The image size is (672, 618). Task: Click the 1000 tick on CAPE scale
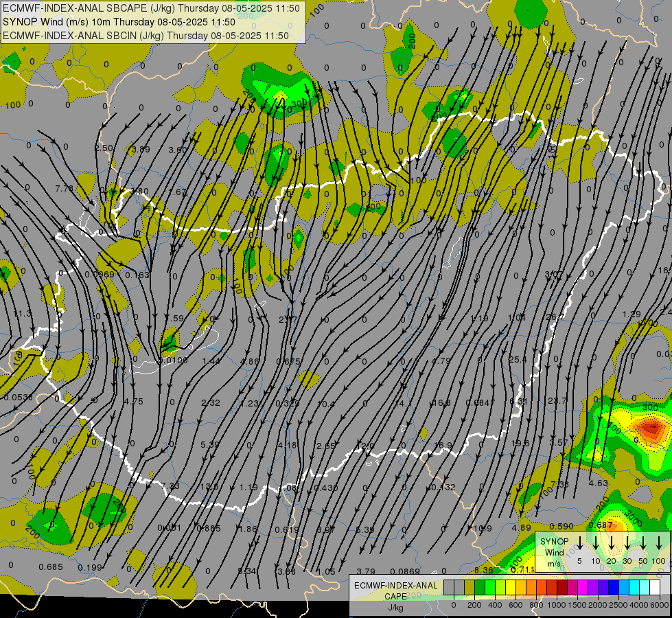557,605
